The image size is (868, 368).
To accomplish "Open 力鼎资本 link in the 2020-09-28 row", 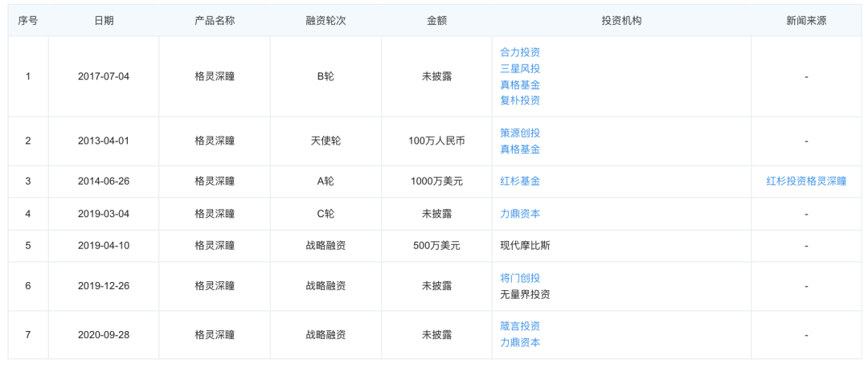I will coord(520,342).
